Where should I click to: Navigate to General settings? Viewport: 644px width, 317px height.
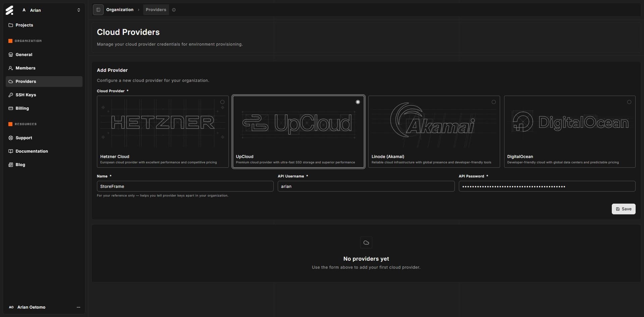coord(44,55)
